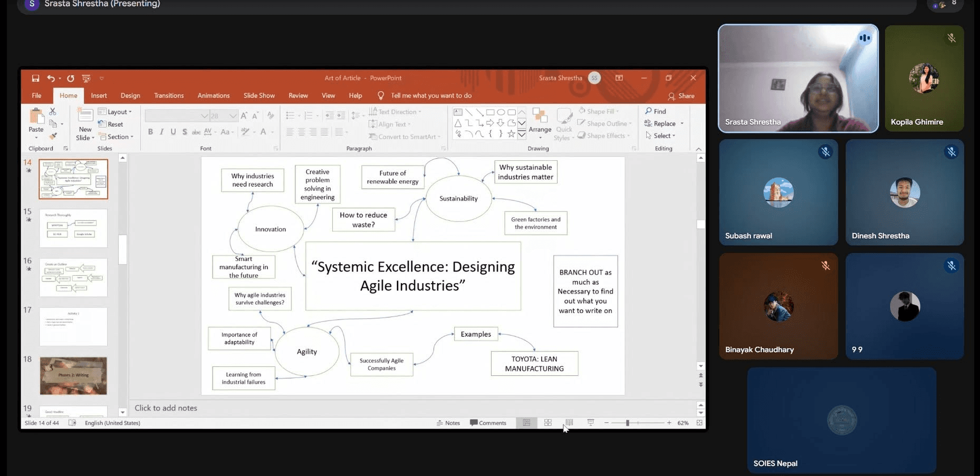
Task: Toggle Strikethrough formatting
Action: 196,132
